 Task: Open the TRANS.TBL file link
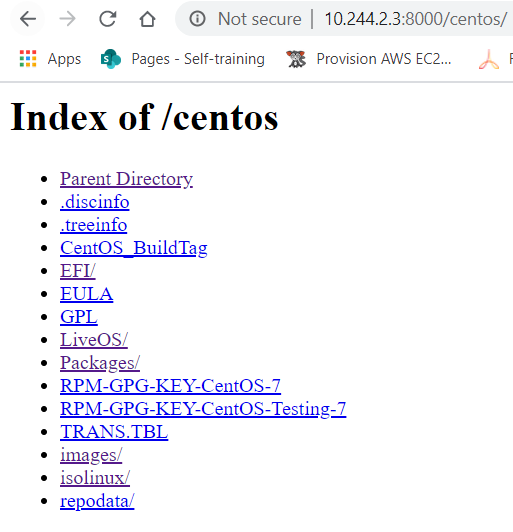pyautogui.click(x=114, y=432)
